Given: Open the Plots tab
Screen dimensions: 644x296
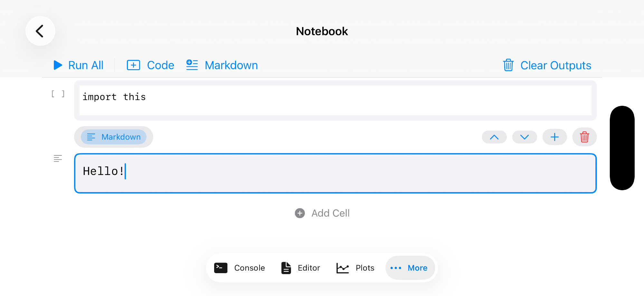Looking at the screenshot, I should (x=355, y=268).
